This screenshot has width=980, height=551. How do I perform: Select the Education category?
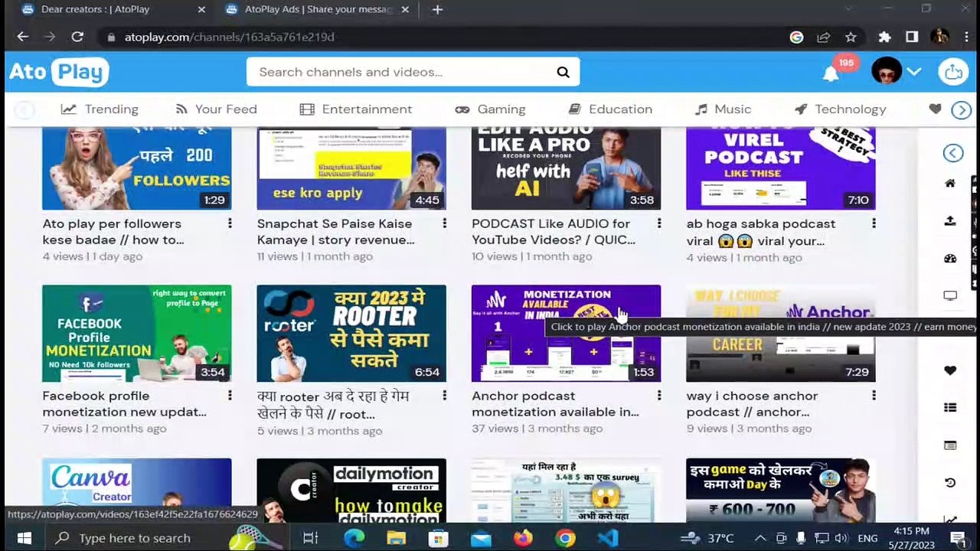(610, 109)
